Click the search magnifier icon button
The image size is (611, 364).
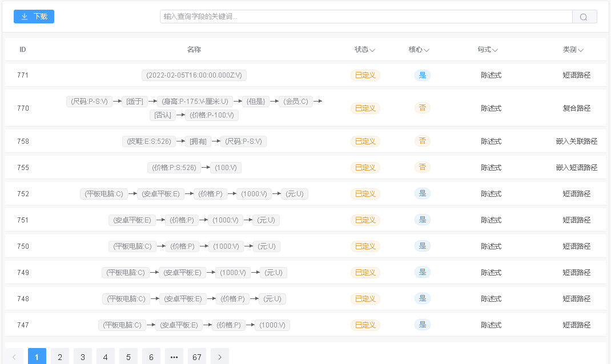tap(584, 17)
